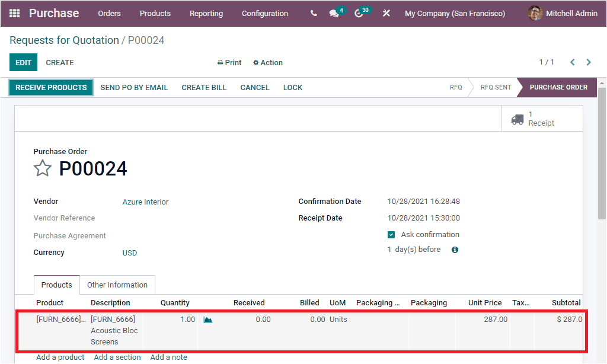
Task: Open the Azure Interior vendor link
Action: pos(145,202)
